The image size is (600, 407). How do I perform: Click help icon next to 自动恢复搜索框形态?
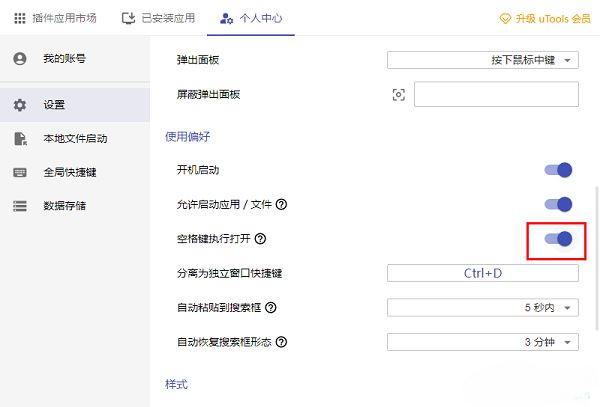point(281,342)
